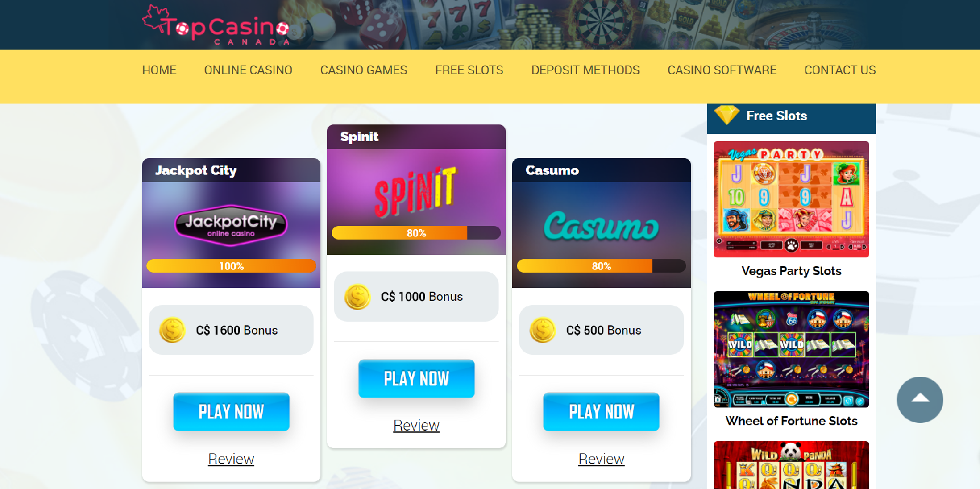
Task: Click Play Now under Casumo
Action: 601,412
